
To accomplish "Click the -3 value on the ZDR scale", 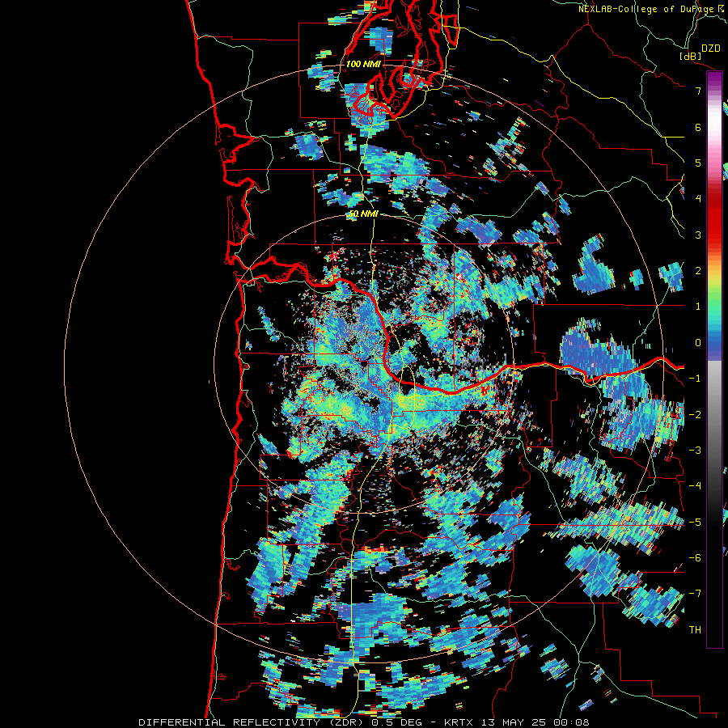I will pos(695,450).
